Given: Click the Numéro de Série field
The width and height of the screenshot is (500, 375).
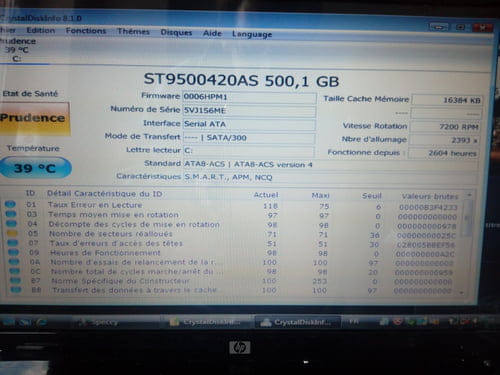Looking at the screenshot, I should tap(249, 111).
